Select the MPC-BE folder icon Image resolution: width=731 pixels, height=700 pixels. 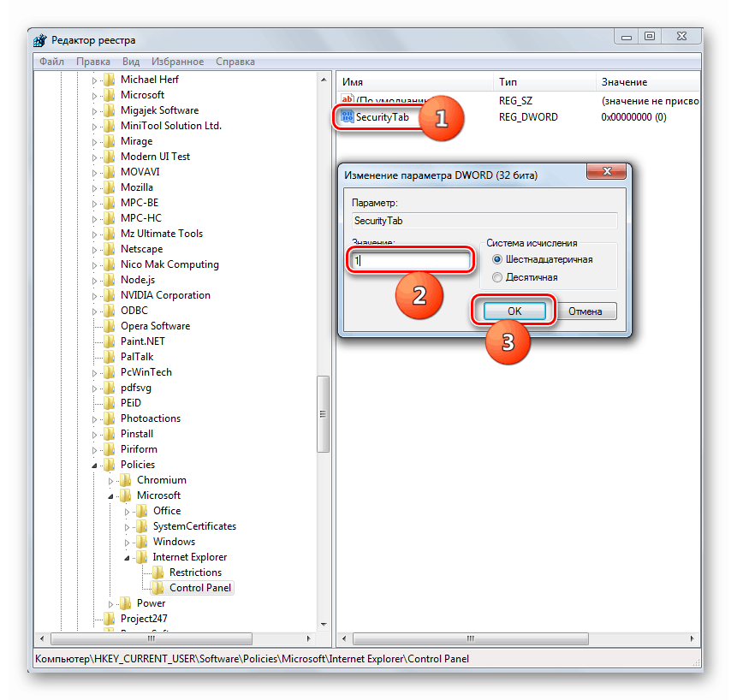pos(109,203)
